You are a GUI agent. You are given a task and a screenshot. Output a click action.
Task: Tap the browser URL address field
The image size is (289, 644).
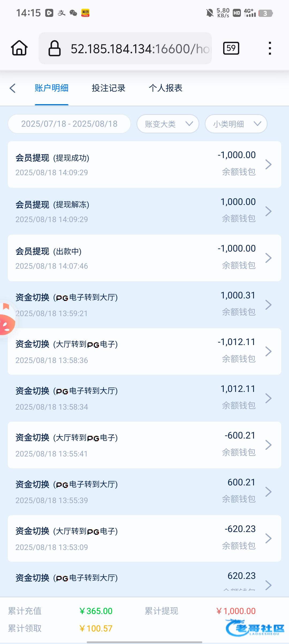[139, 49]
